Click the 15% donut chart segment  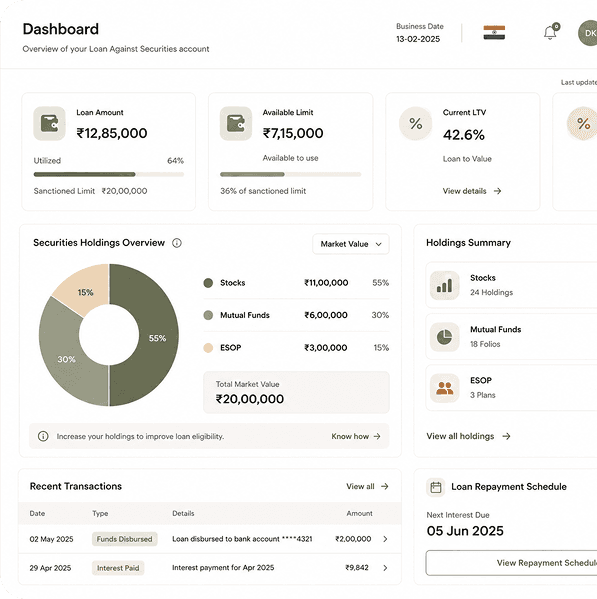(86, 291)
